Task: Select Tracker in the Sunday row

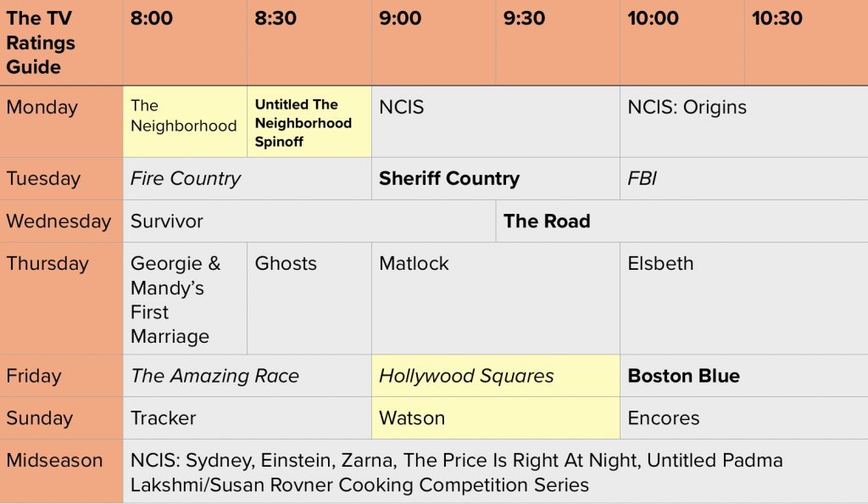Action: (163, 418)
